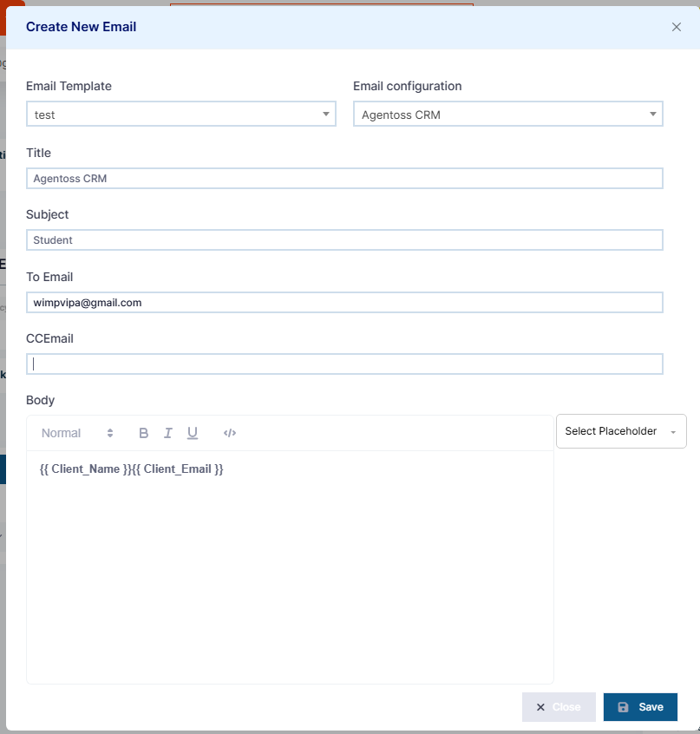The width and height of the screenshot is (700, 734).
Task: Click the floppy disk icon on Save
Action: (x=623, y=707)
